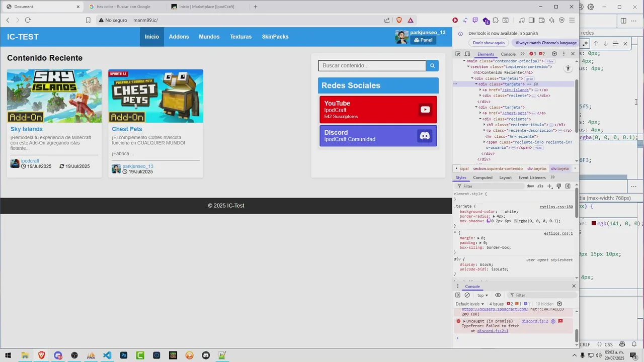This screenshot has width=644, height=362.
Task: Clear the console with the circle-slash icon
Action: tap(467, 295)
